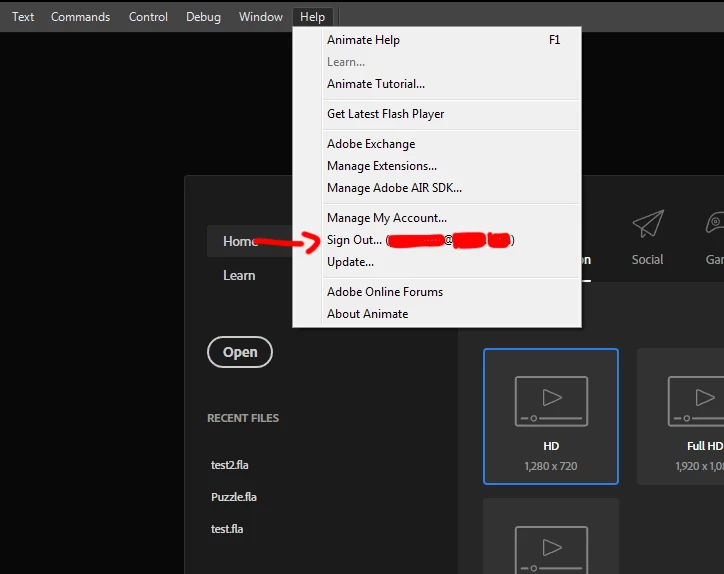This screenshot has height=574, width=724.
Task: Open recent file Puzzle.fla
Action: click(234, 497)
